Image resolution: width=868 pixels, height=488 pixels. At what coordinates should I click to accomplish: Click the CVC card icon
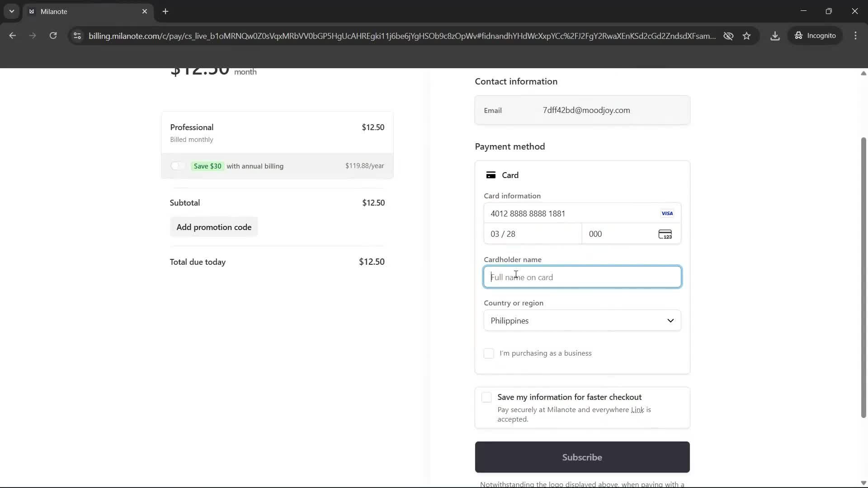coord(665,234)
